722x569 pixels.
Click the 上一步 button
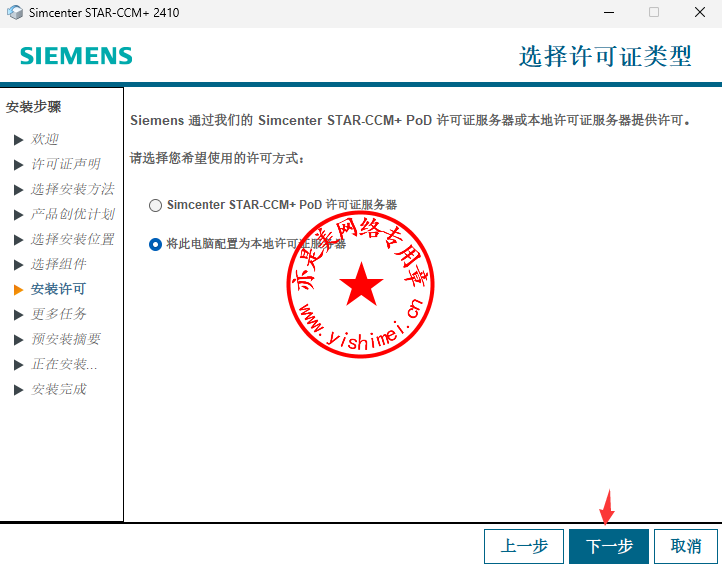tap(524, 546)
